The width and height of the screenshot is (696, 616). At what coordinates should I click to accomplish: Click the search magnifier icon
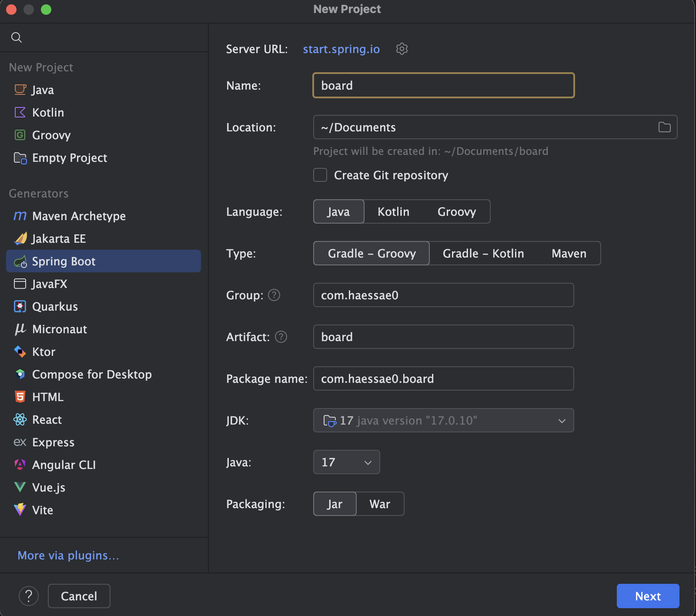tap(17, 37)
